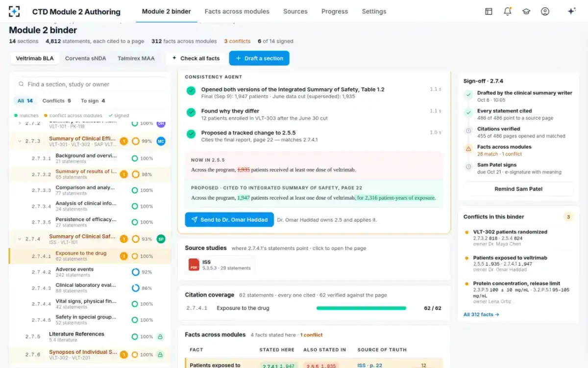Click the 2.7.4.1 citation coverage progress bar
The width and height of the screenshot is (588, 368).
click(x=361, y=308)
